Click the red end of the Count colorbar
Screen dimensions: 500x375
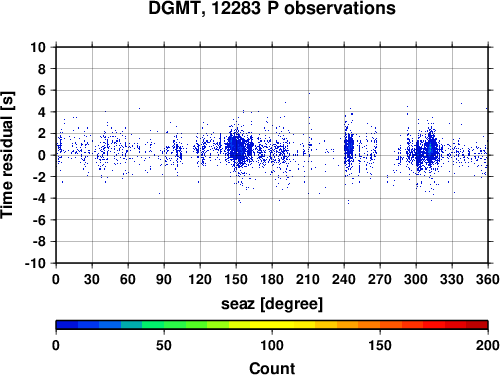click(x=477, y=325)
